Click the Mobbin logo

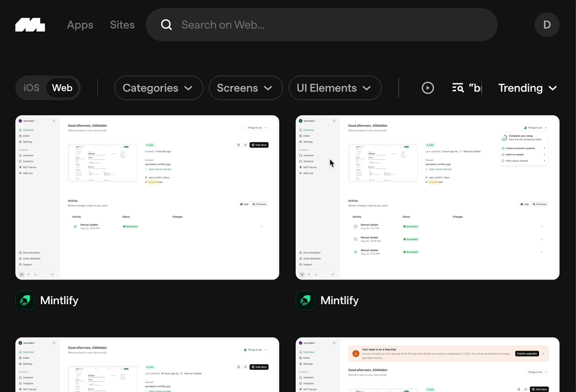[x=30, y=25]
